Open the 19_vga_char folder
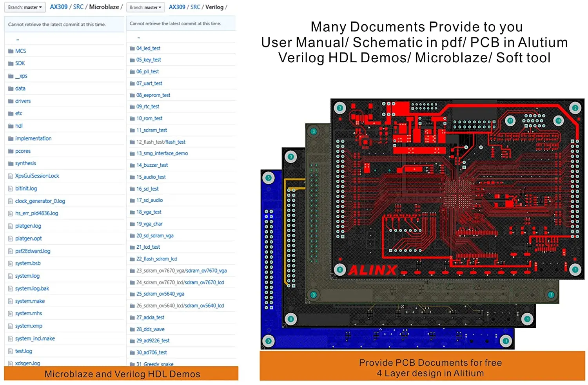Image resolution: width=588 pixels, height=385 pixels. click(149, 224)
